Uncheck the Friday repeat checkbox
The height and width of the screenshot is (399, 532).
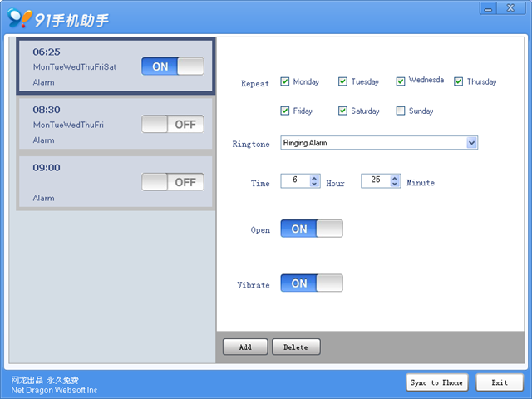[x=284, y=111]
